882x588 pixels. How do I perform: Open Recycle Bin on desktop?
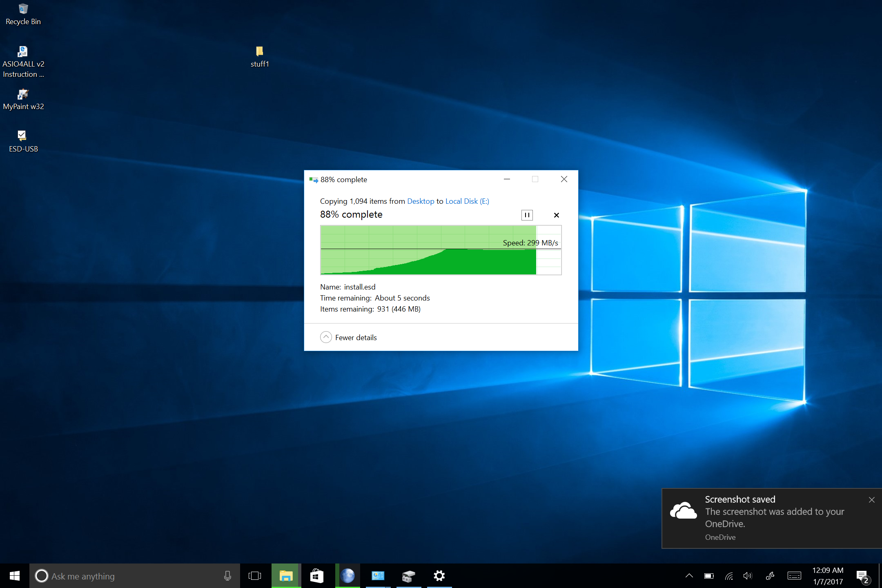[x=23, y=10]
